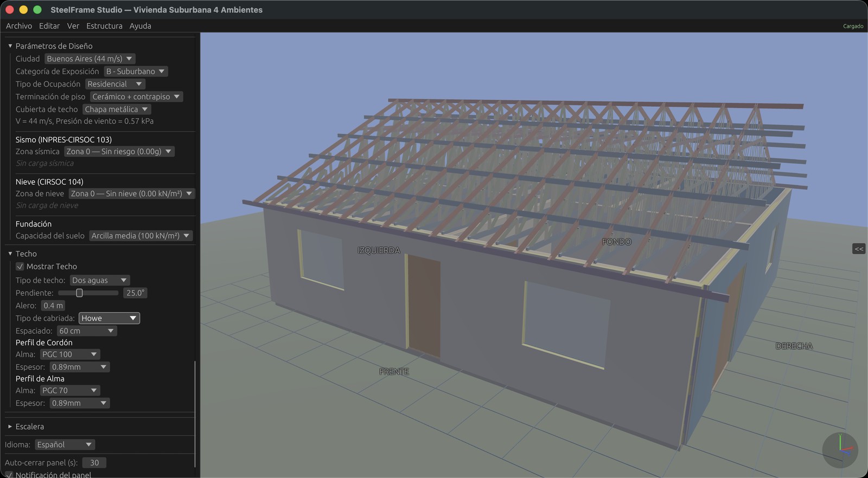Image resolution: width=868 pixels, height=478 pixels.
Task: Click the Pendiente slider handle
Action: tap(79, 293)
